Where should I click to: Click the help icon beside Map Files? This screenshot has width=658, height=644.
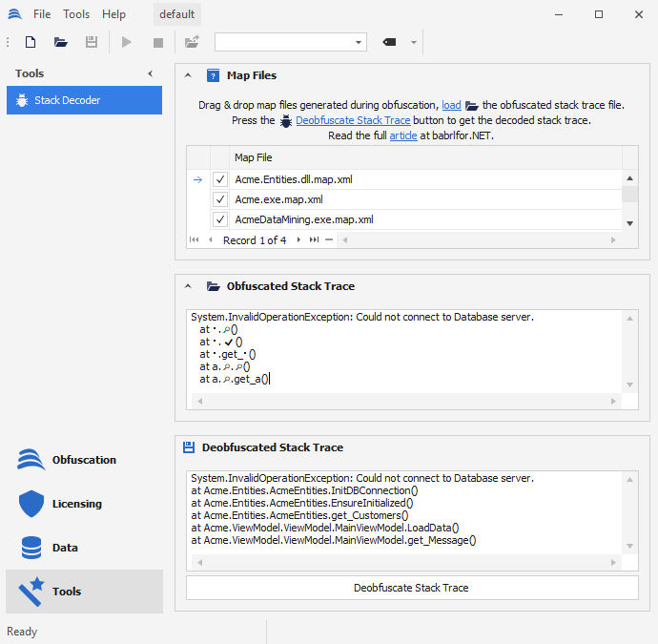(x=214, y=75)
